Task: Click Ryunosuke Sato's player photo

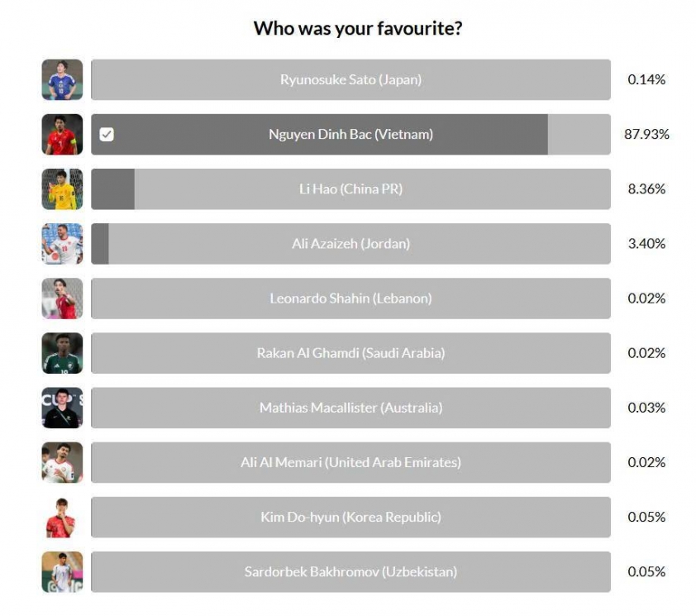Action: coord(62,80)
